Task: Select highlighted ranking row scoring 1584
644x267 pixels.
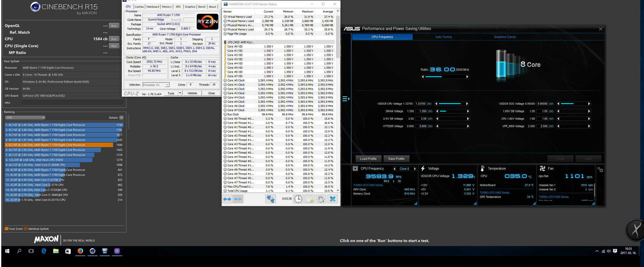Action: coord(64,145)
